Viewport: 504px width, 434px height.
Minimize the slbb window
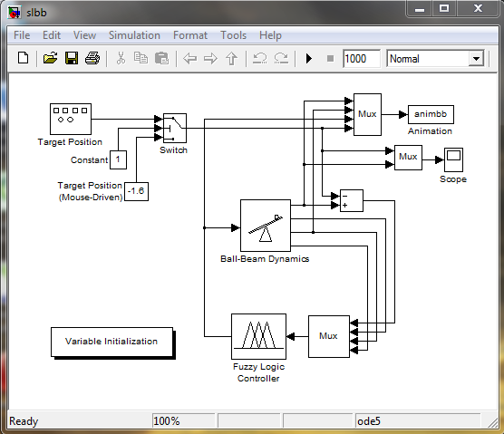coord(420,9)
